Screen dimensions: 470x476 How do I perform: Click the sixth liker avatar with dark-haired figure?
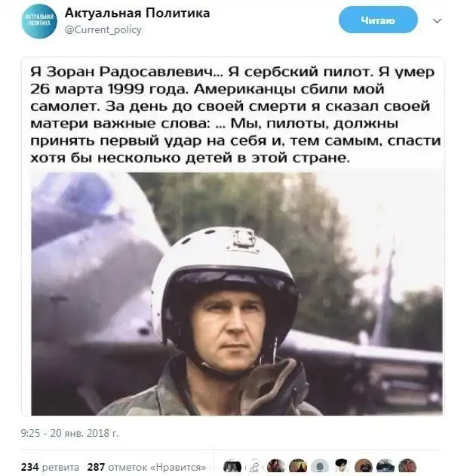coord(342,467)
